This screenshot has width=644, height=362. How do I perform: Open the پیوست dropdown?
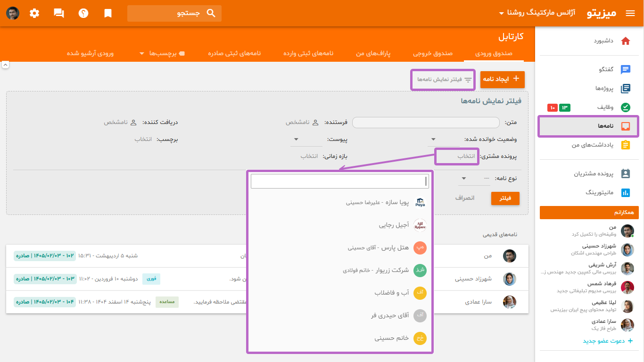click(306, 140)
